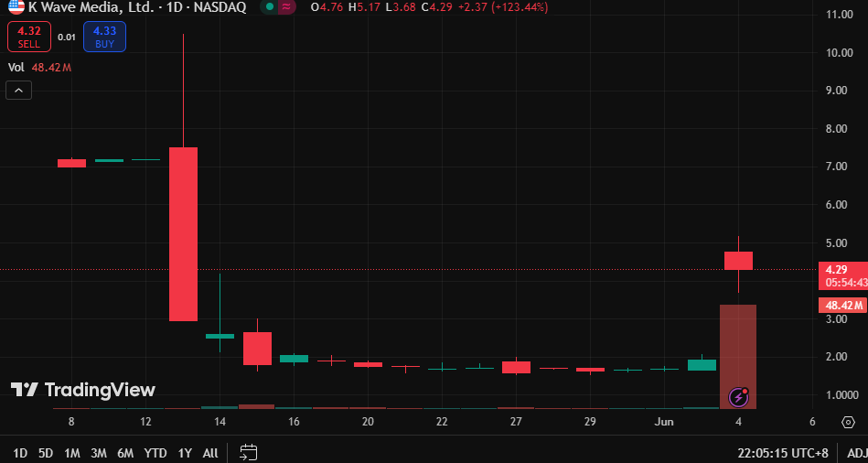Select the All time range
This screenshot has height=463, width=868.
point(210,453)
